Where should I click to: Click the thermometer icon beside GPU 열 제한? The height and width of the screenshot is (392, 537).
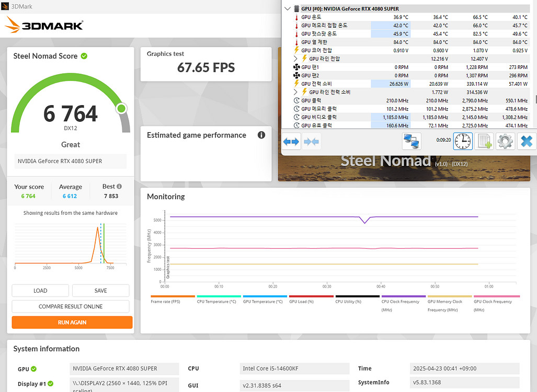(296, 42)
